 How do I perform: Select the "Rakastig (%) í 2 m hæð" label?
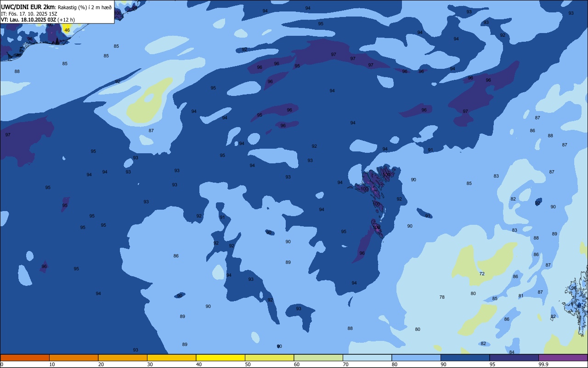coord(85,7)
